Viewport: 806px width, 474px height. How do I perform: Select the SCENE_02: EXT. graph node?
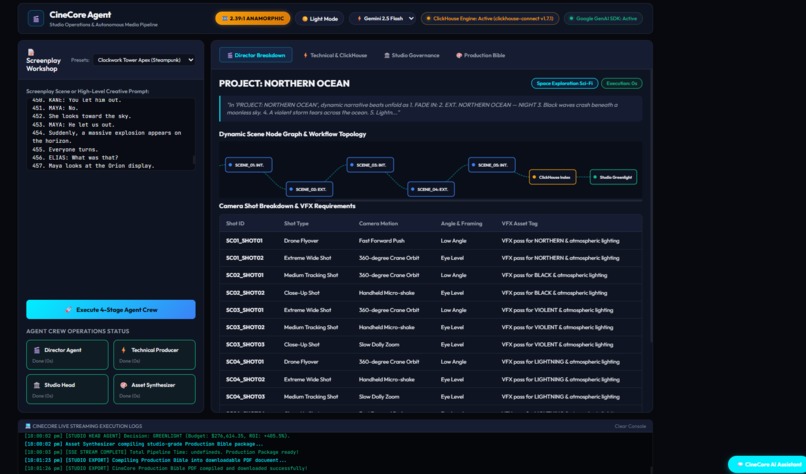click(309, 189)
